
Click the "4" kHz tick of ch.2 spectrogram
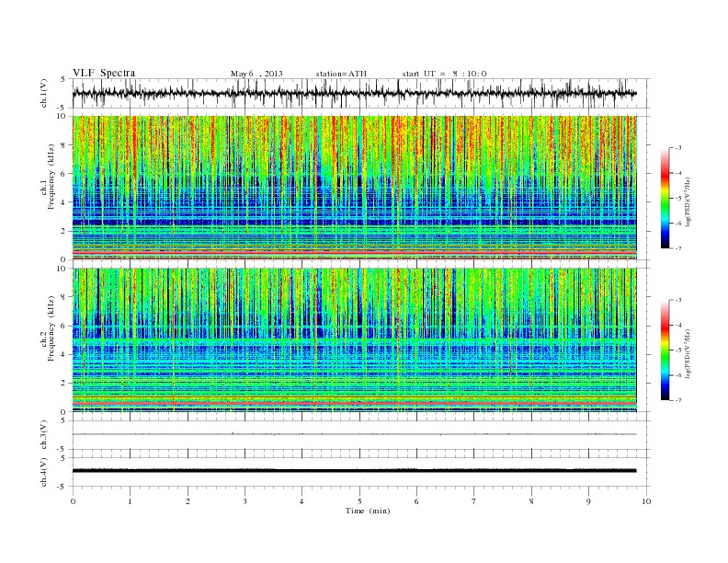point(63,354)
